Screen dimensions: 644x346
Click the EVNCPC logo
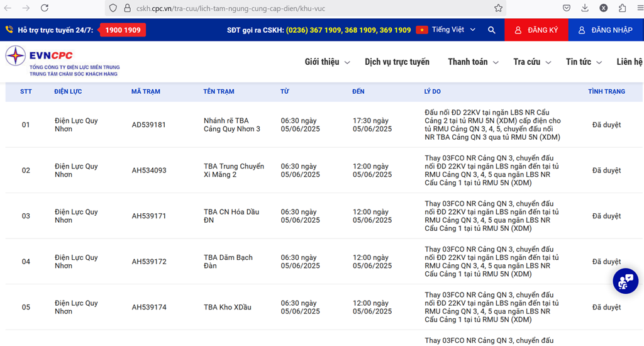click(x=62, y=62)
